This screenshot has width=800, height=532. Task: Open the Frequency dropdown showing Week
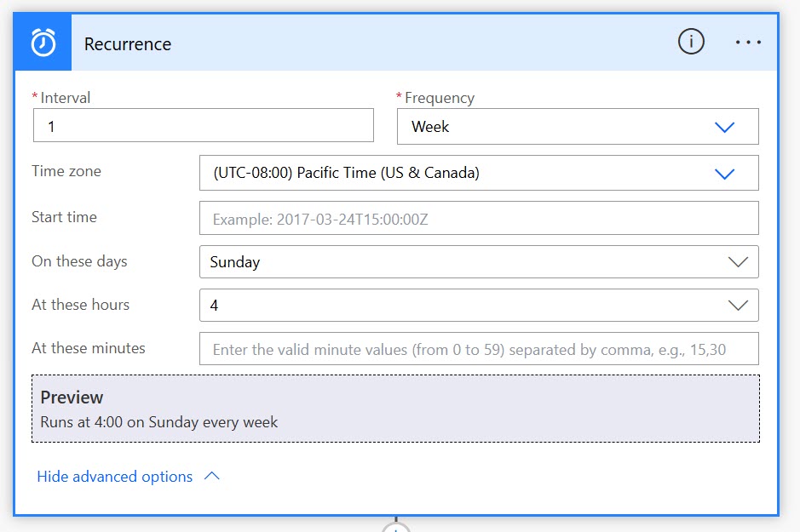pyautogui.click(x=554, y=125)
